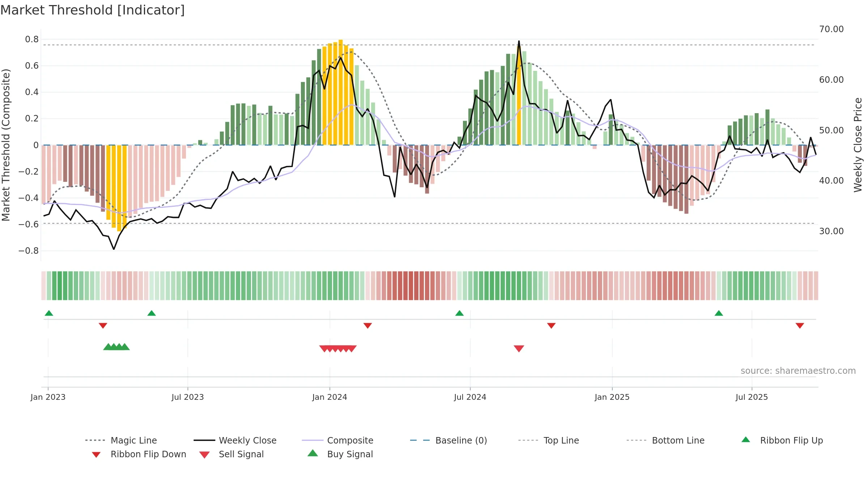Click the −0.8 left axis tick label
This screenshot has width=868, height=488.
click(x=29, y=251)
